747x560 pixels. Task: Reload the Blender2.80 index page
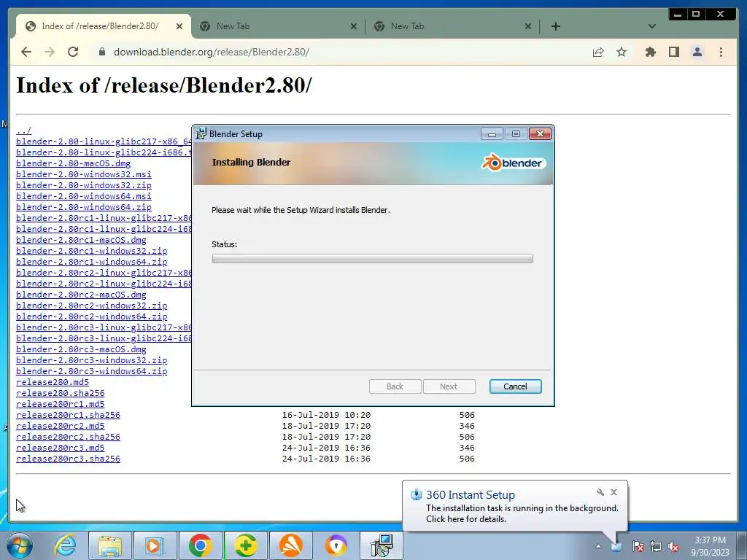click(73, 52)
